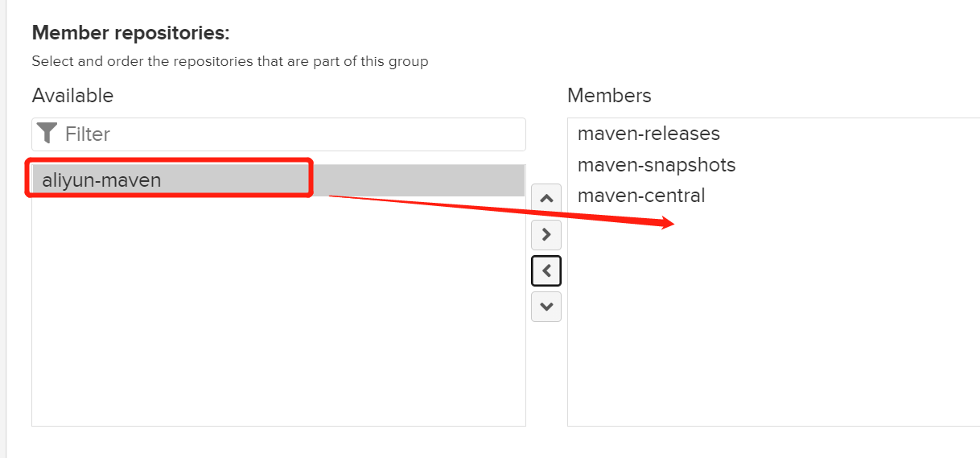The width and height of the screenshot is (980, 458).
Task: Click the Member repositories heading
Action: point(130,33)
